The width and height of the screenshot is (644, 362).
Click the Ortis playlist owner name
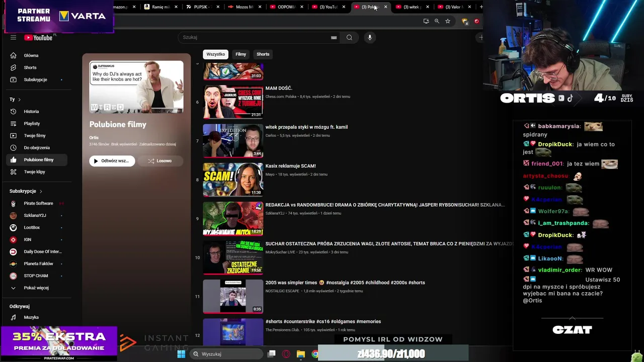94,137
